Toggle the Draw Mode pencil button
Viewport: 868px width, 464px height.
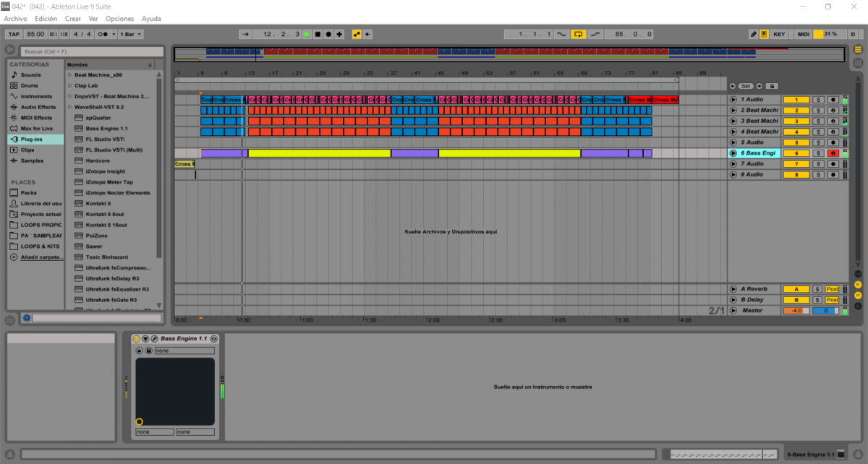[753, 34]
